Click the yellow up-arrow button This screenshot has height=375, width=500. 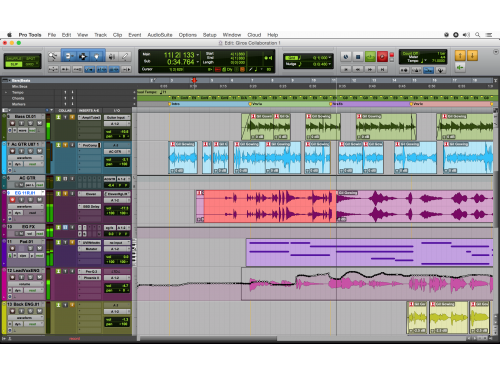point(460,55)
